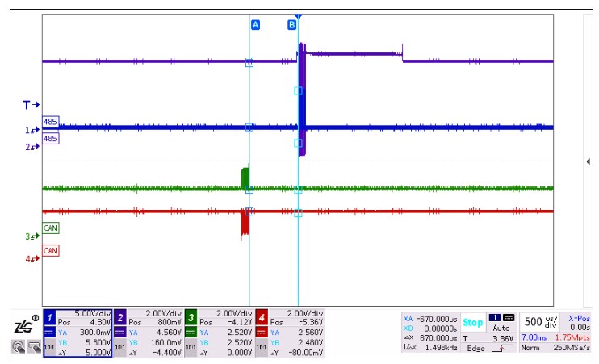
Task: Click the channel 3 ground level marker
Action: (32, 236)
